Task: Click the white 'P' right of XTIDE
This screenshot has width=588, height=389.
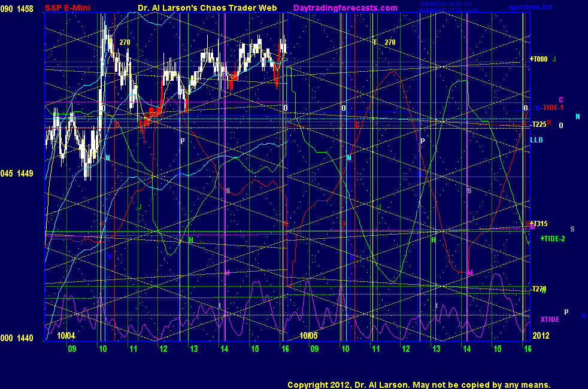Action: [566, 312]
